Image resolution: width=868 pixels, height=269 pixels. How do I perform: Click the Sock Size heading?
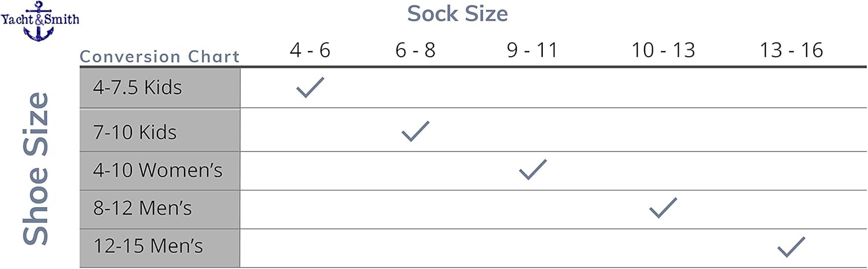457,13
